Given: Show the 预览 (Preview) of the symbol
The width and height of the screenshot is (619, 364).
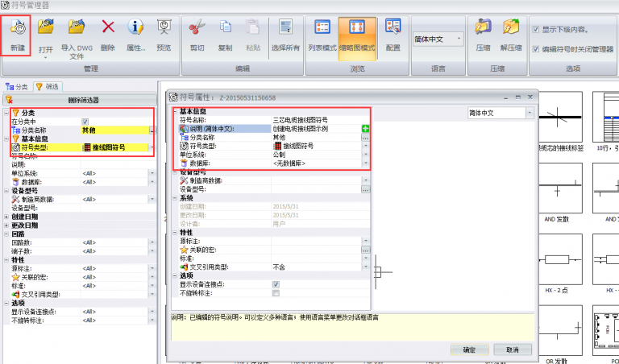Looking at the screenshot, I should [x=164, y=27].
